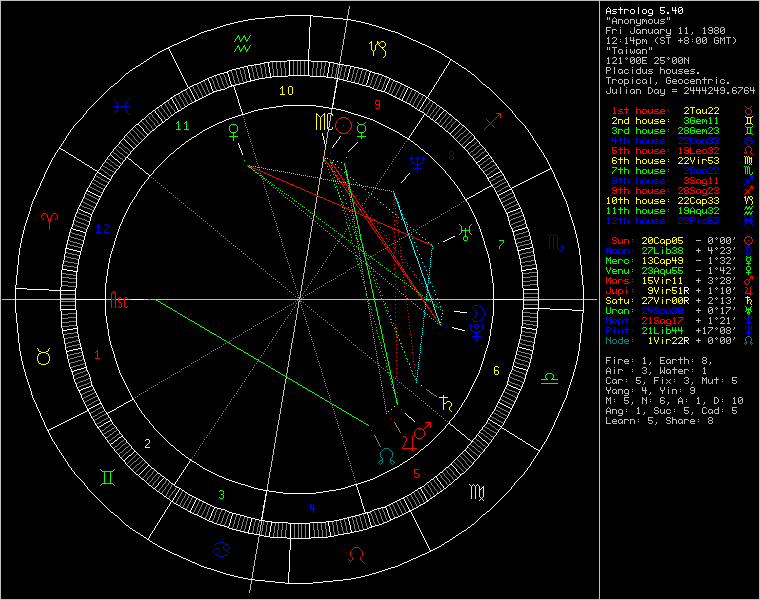760x600 pixels.
Task: Click the house number 10 label
Action: [286, 91]
